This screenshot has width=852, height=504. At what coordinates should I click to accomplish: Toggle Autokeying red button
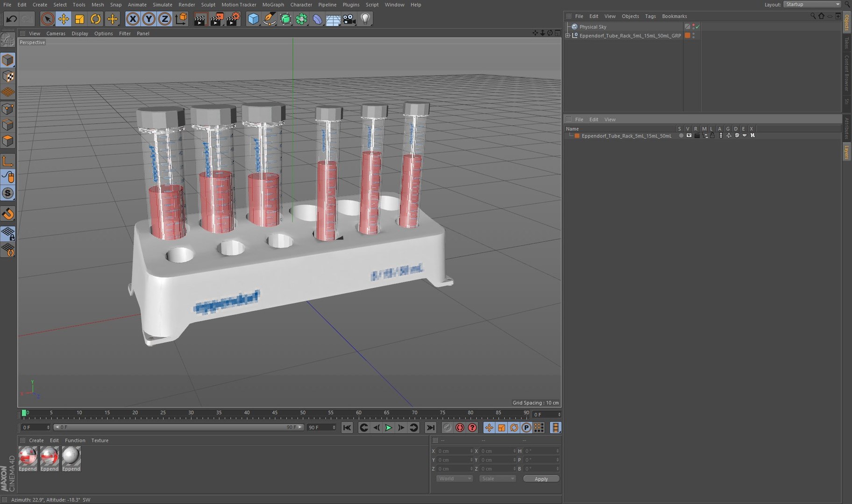460,427
